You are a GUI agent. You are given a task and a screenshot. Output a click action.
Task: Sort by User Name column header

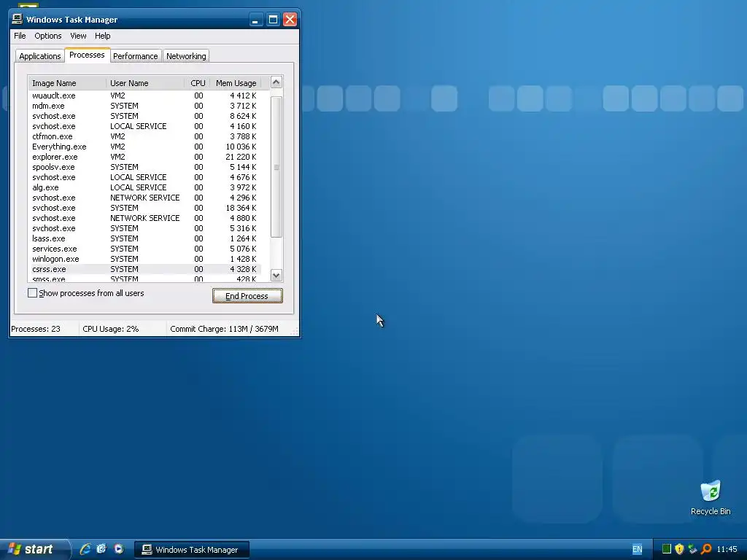click(x=145, y=83)
